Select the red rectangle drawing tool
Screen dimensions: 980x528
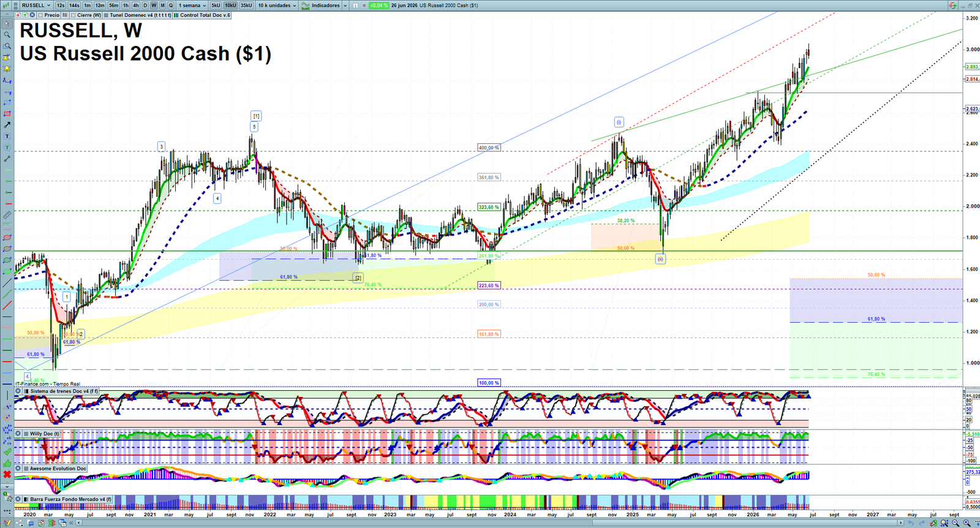coord(7,113)
